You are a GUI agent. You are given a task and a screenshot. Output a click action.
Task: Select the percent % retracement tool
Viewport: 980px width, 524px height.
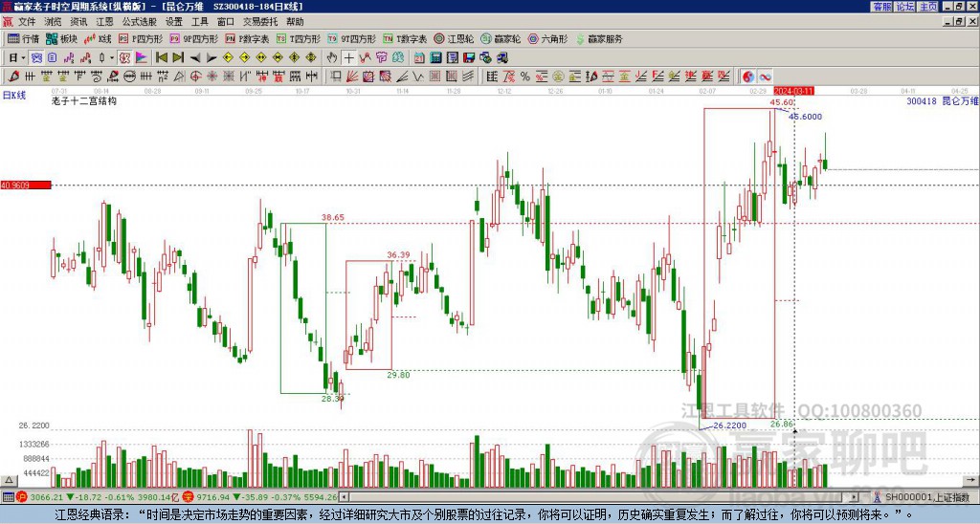pos(525,76)
